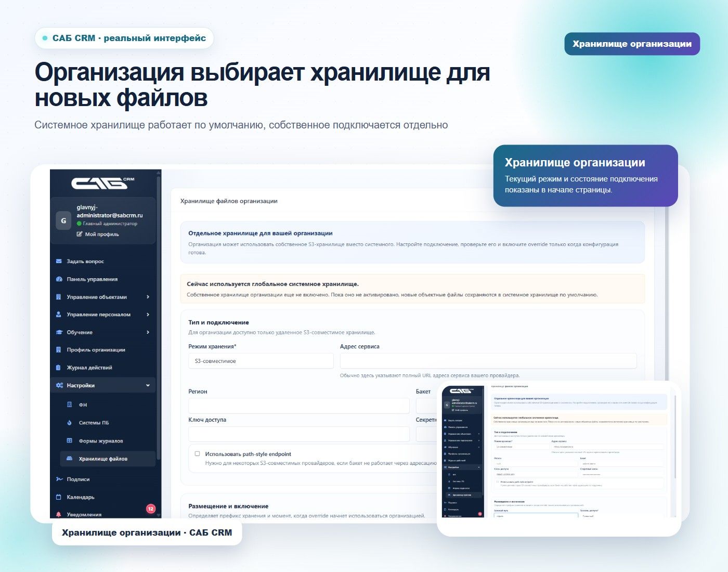This screenshot has height=572, width=728.
Task: Click the Отдельное хранилище для вашей организации heading
Action: pos(261,233)
